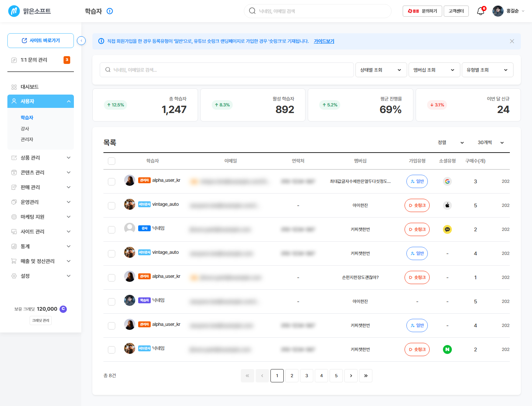
Task: Go to page 3 in pagination
Action: coord(307,376)
